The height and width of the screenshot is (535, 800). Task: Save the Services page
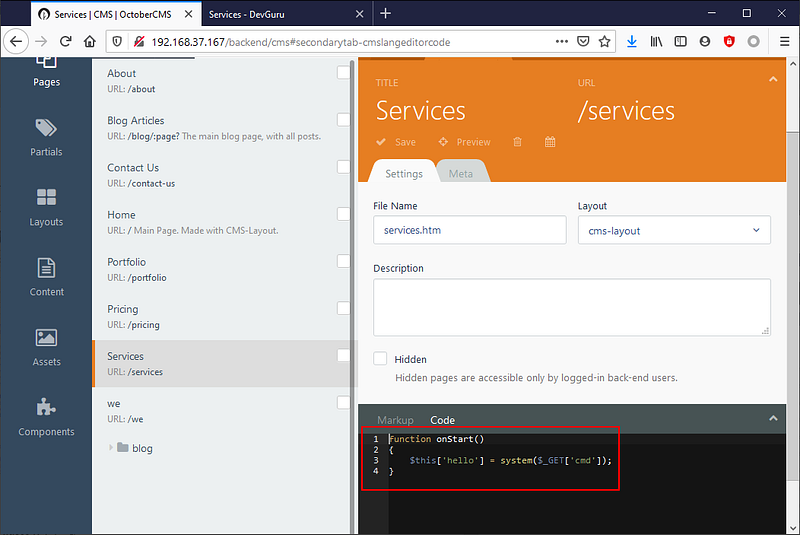396,142
